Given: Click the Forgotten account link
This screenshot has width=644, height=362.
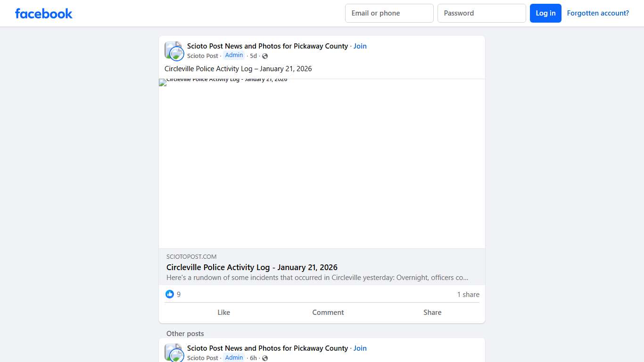Looking at the screenshot, I should pos(598,13).
